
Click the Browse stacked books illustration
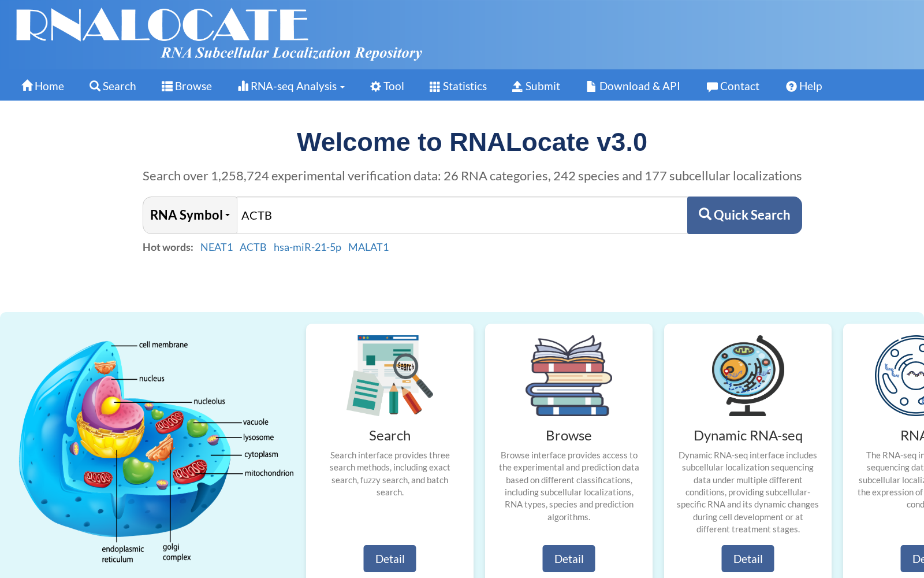569,376
